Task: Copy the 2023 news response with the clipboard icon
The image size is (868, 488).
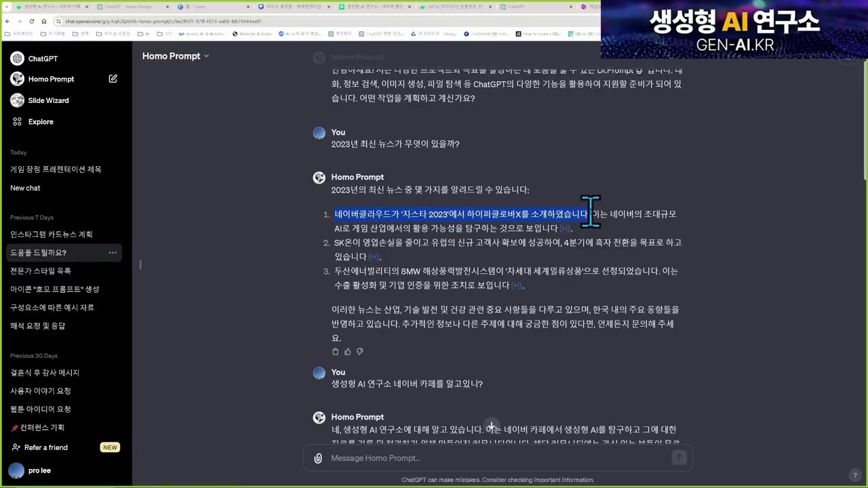Action: pyautogui.click(x=335, y=352)
